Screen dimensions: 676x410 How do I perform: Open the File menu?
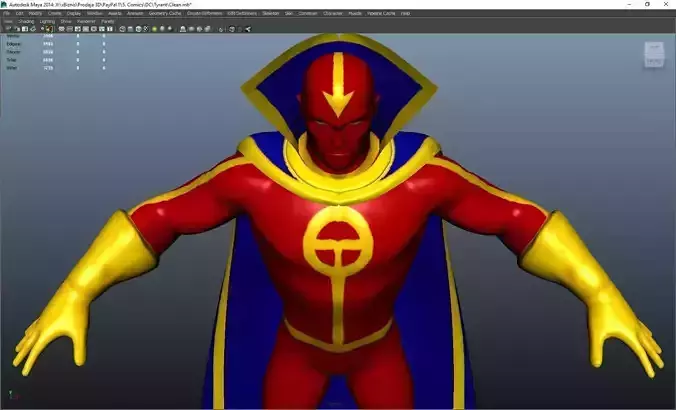click(x=6, y=13)
